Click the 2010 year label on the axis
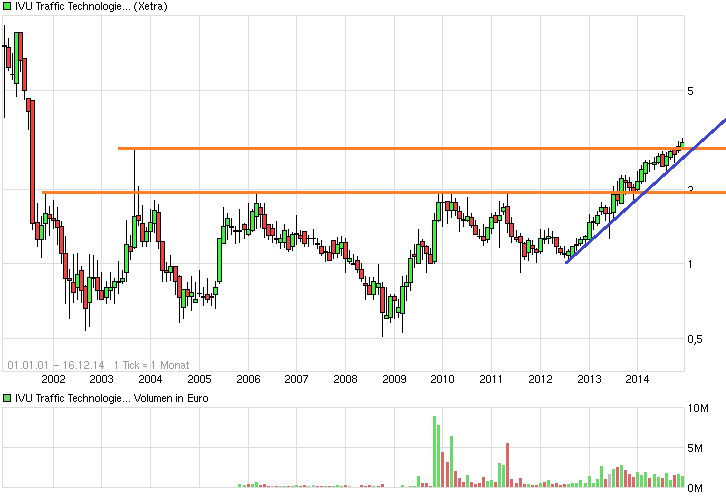This screenshot has height=496, width=726. (x=442, y=379)
